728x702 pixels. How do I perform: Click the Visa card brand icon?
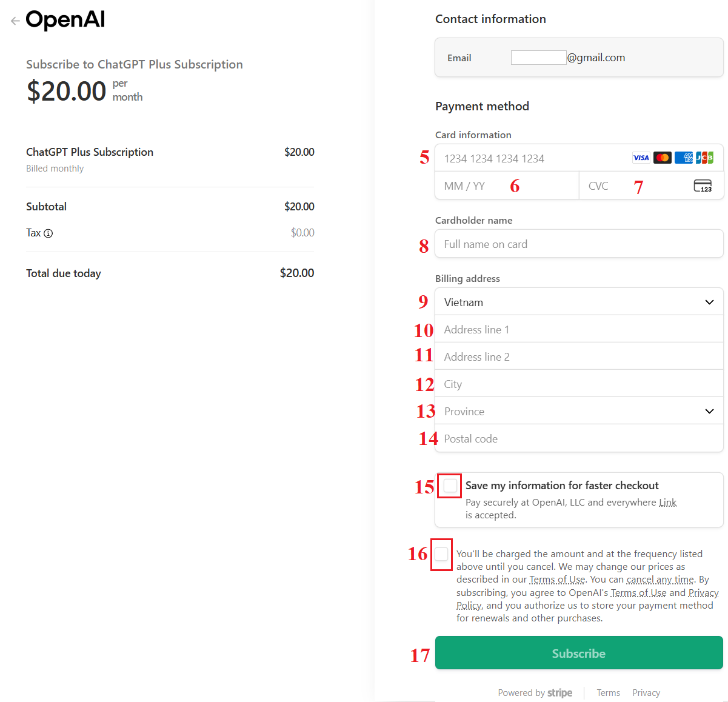[641, 158]
